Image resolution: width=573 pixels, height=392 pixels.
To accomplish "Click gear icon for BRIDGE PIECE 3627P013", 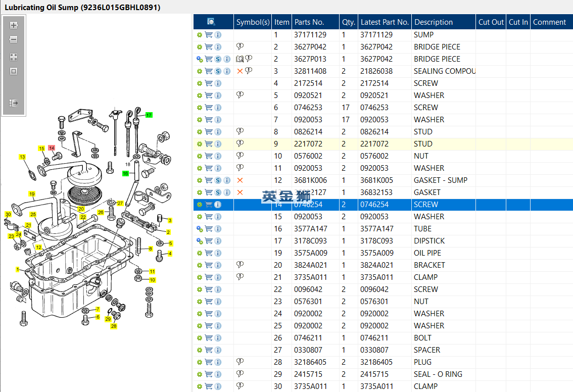I will [200, 59].
